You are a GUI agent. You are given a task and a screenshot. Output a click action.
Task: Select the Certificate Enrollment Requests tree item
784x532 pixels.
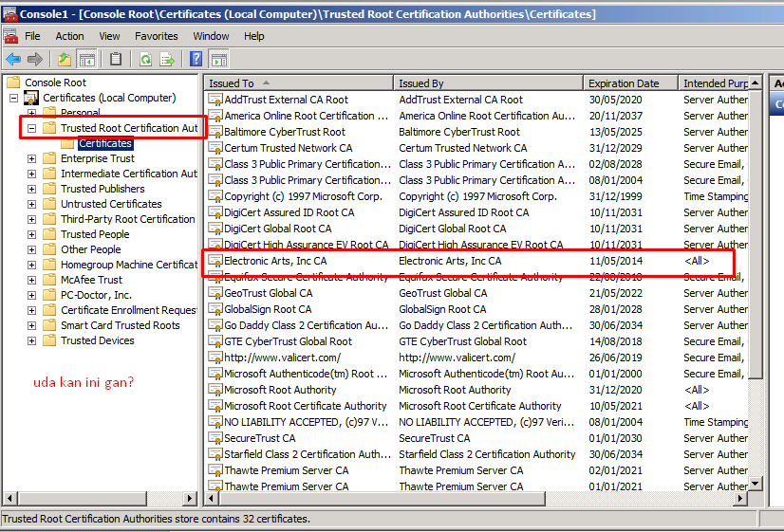point(129,310)
